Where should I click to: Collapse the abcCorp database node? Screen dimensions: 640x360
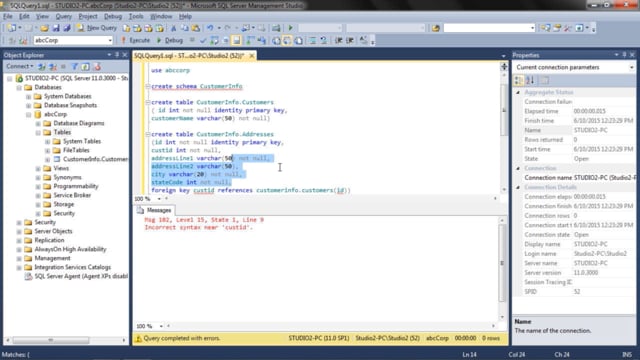tap(29, 114)
